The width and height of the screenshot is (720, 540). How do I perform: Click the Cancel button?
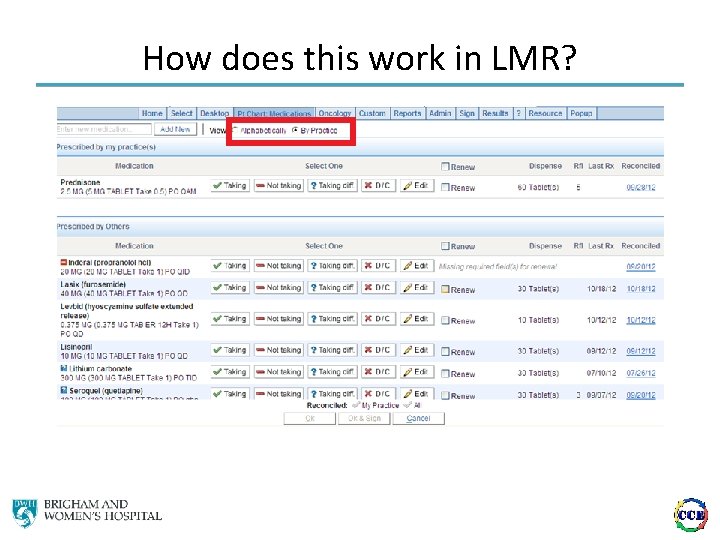click(x=418, y=418)
